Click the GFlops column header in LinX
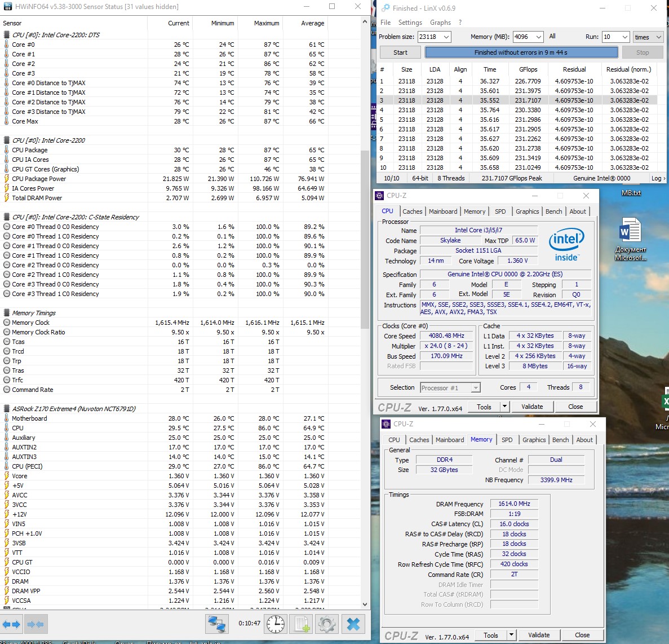The image size is (669, 644). coord(528,69)
